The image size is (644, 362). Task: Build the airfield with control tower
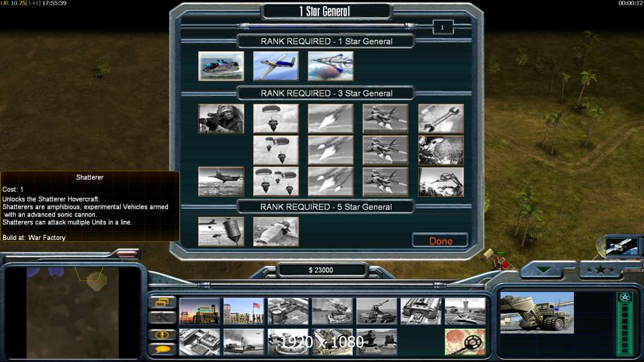tap(465, 311)
